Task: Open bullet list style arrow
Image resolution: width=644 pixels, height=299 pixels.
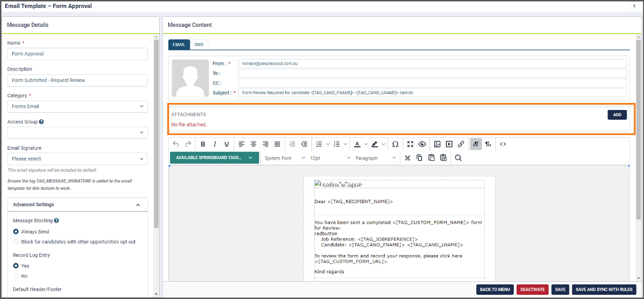Action: click(346, 144)
